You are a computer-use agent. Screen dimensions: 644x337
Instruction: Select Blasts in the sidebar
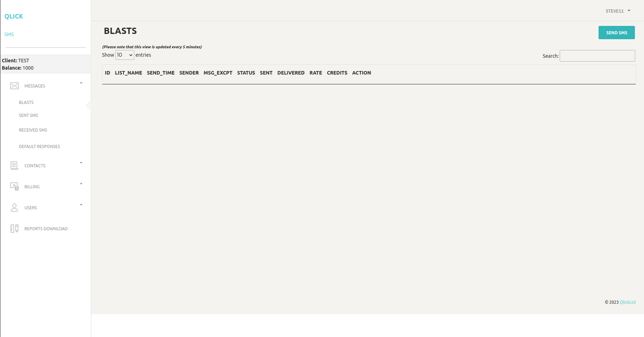(x=26, y=103)
